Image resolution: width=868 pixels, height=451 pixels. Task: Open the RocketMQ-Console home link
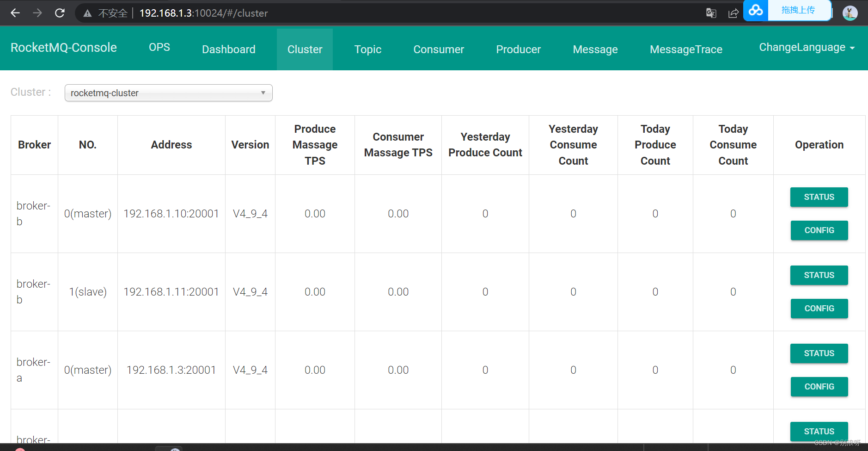tap(64, 48)
